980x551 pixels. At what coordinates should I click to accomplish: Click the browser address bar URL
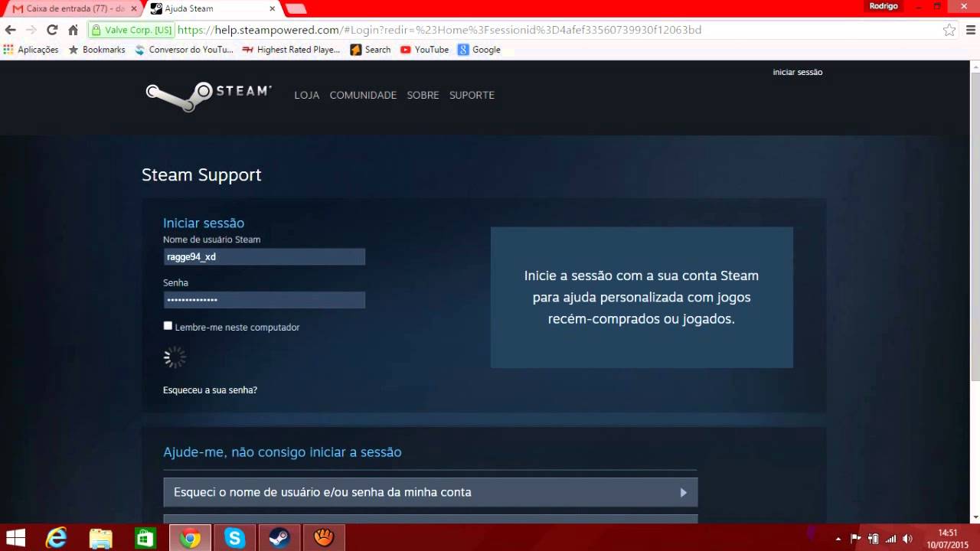[x=439, y=30]
